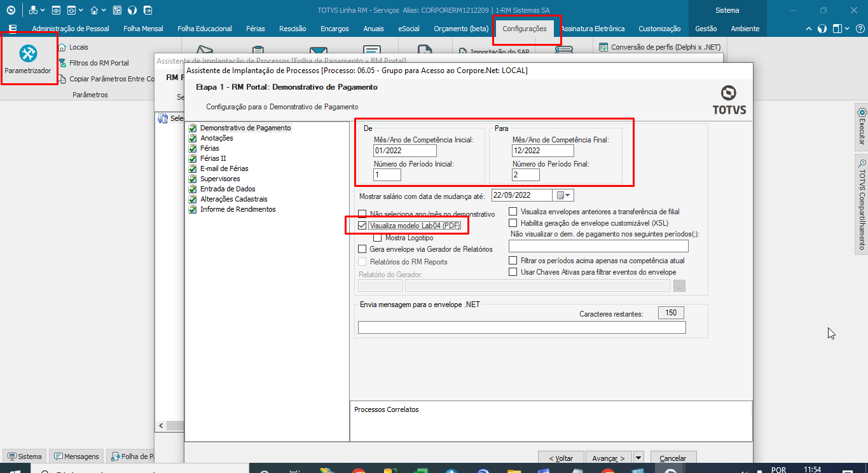Open the Administração de Pessoal tab
Screen dimensions: 868x473
[71, 29]
